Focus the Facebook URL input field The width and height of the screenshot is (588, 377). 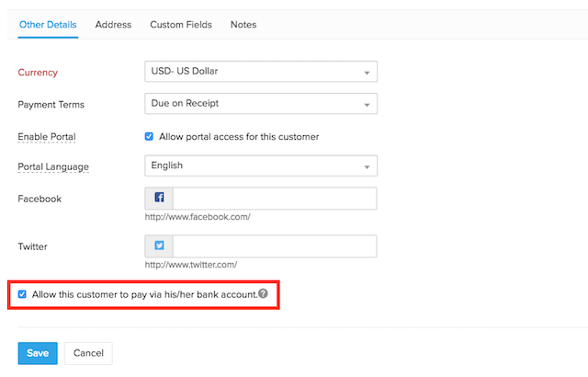pos(274,199)
